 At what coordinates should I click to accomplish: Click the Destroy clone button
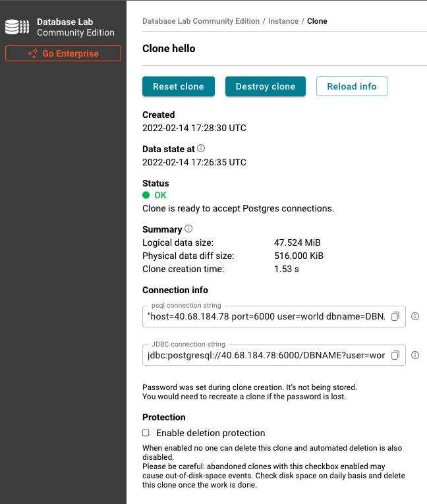[x=266, y=86]
